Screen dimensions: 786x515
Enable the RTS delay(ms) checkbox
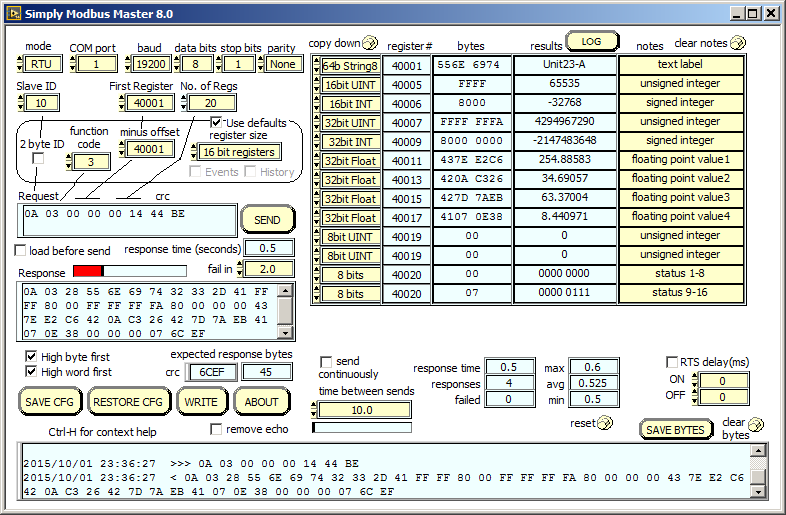click(672, 362)
